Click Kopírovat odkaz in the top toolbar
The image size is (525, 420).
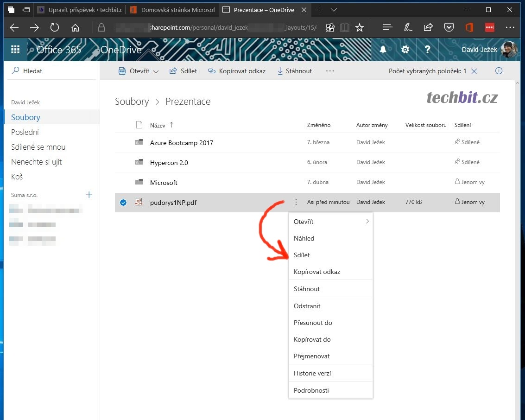237,71
